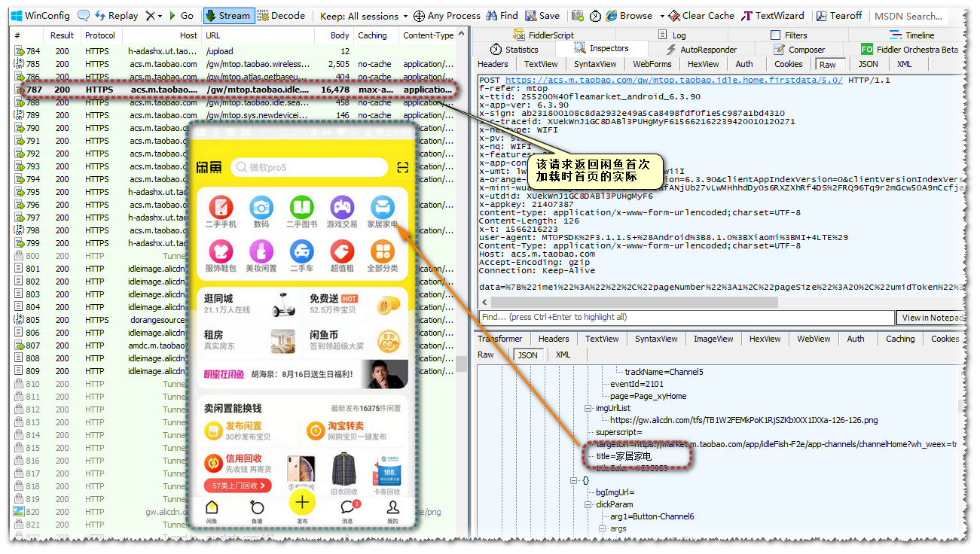Screen dimensions: 980x554
Task: Select the trackName=Channel5 tree node
Action: pyautogui.click(x=664, y=372)
